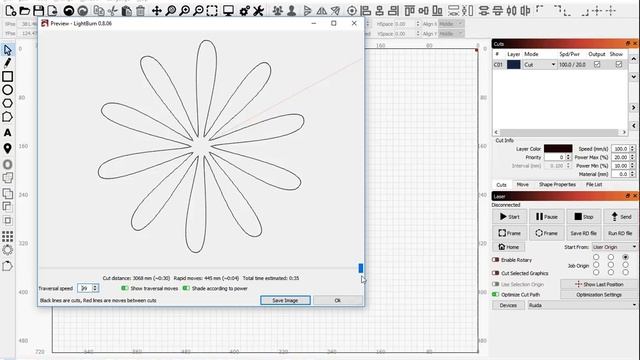Switch to the Shape Properties tab

pyautogui.click(x=557, y=184)
